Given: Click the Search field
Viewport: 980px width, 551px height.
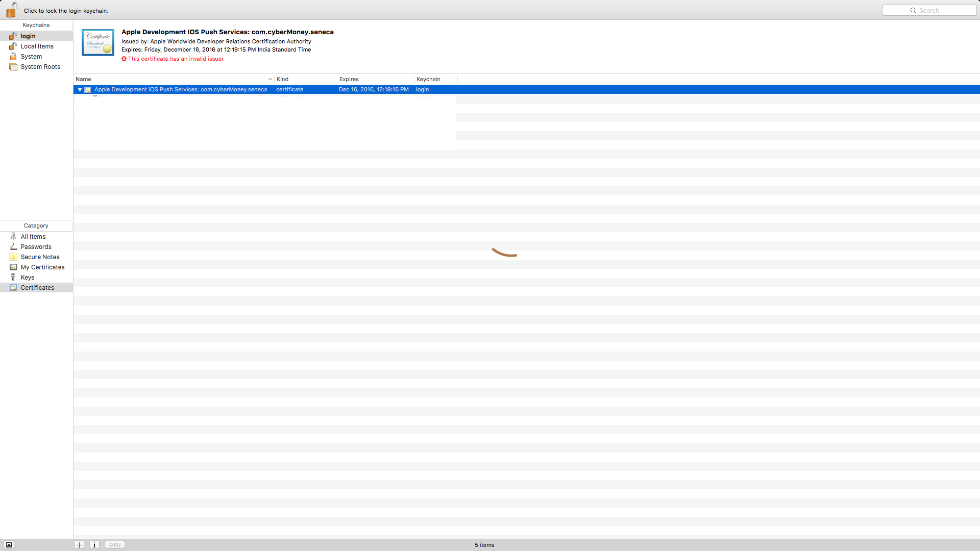Looking at the screenshot, I should (x=929, y=10).
